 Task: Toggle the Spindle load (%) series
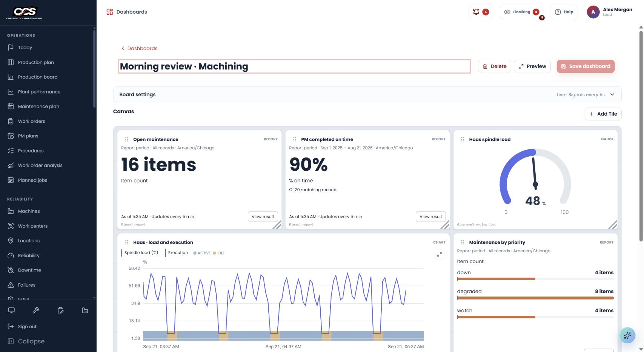(140, 253)
